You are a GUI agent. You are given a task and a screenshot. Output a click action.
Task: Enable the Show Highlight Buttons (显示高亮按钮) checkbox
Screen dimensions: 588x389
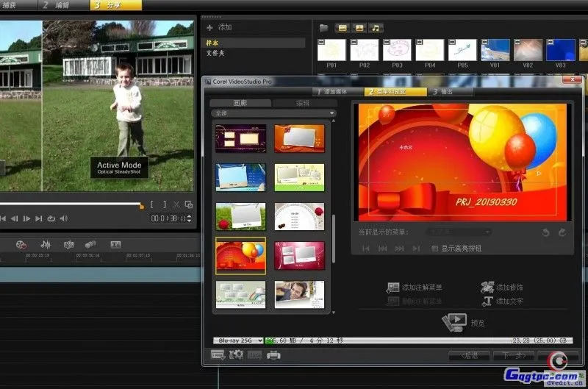tap(435, 249)
